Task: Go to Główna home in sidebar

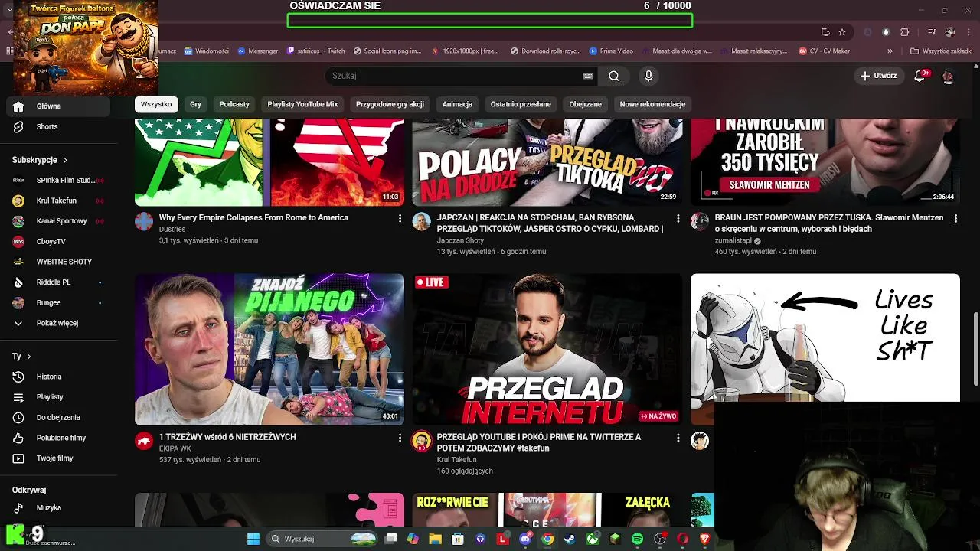Action: pos(57,106)
